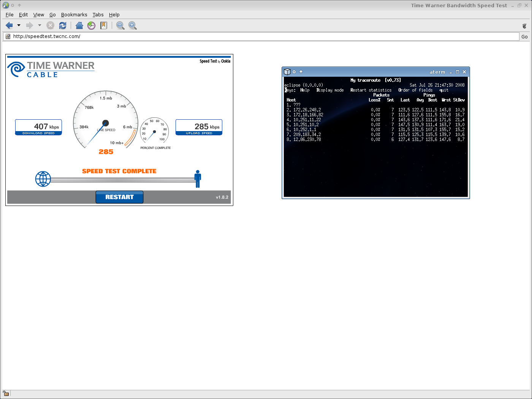Select the host row 172.26.248.2
The height and width of the screenshot is (399, 532).
pos(375,110)
